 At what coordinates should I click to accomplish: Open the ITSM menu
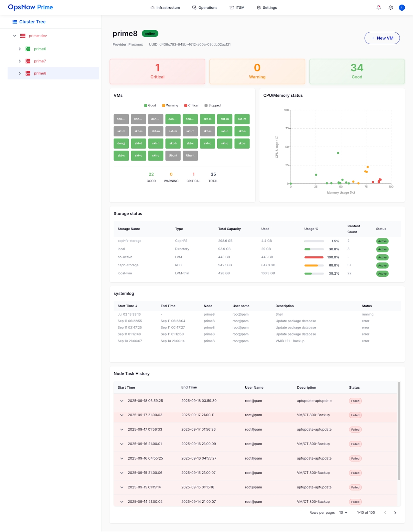coord(237,8)
